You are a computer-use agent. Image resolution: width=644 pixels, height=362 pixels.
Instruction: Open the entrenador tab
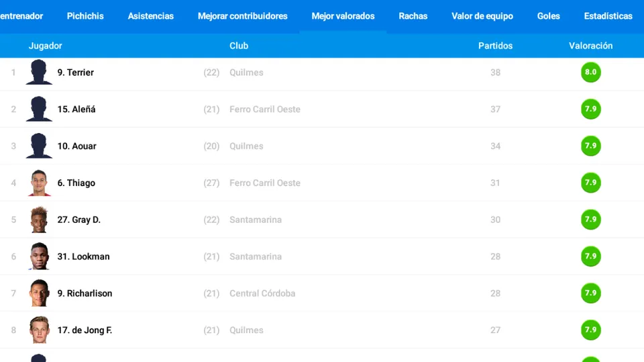(21, 16)
